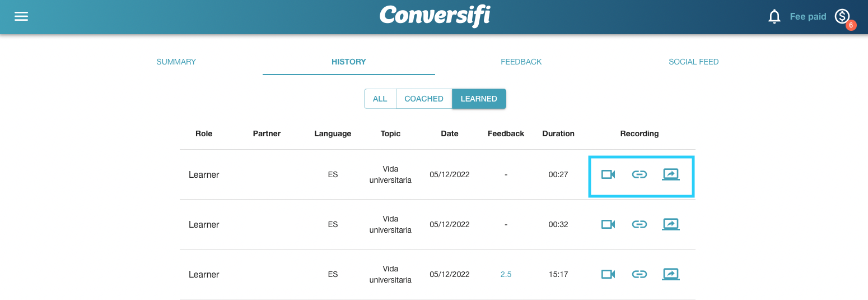Open the Feedback tab
Screen dimensions: 868x300
pyautogui.click(x=521, y=62)
